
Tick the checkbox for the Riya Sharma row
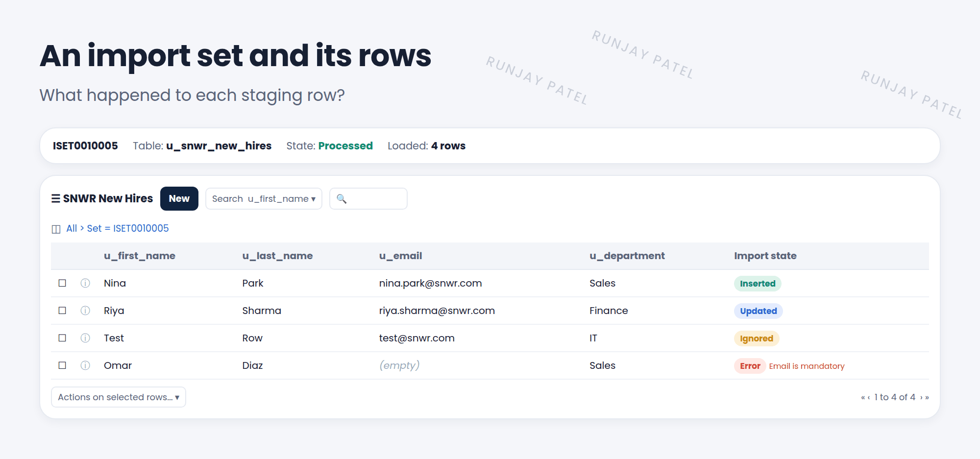click(x=62, y=311)
